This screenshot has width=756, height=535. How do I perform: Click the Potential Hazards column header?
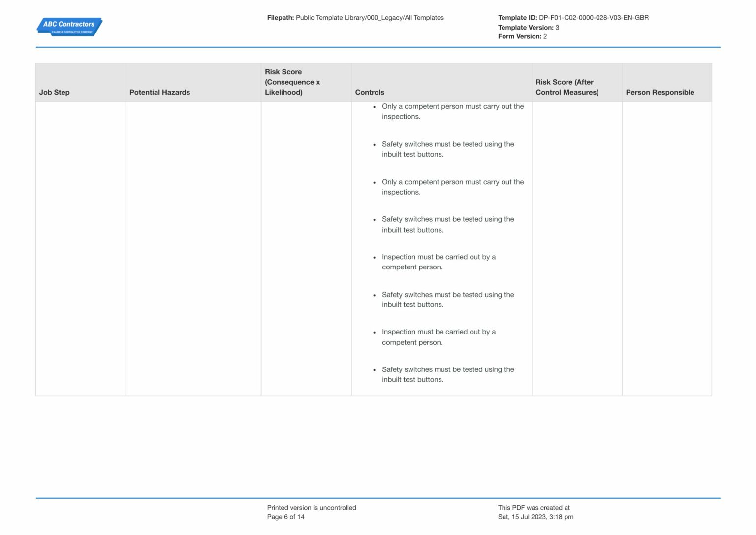point(160,92)
